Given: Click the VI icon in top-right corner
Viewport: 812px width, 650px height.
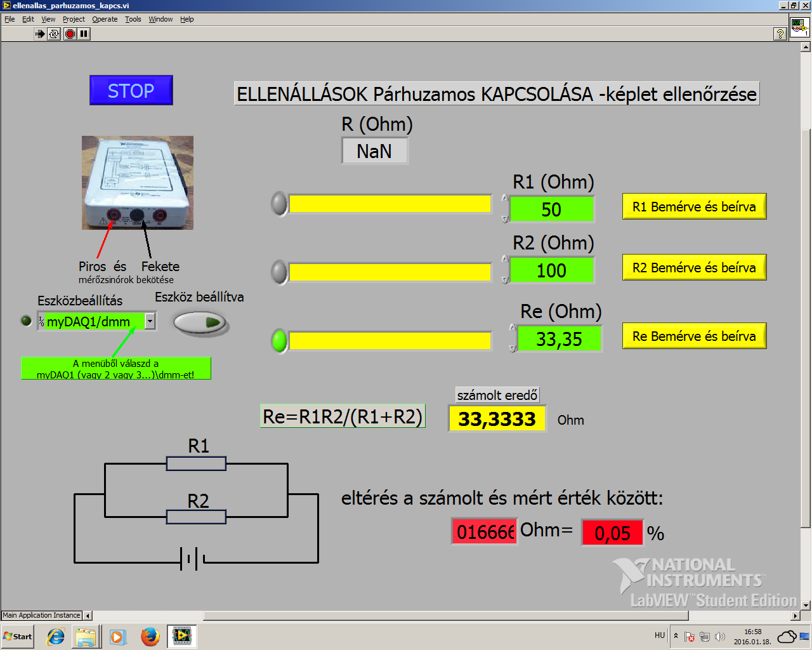Looking at the screenshot, I should (x=799, y=28).
